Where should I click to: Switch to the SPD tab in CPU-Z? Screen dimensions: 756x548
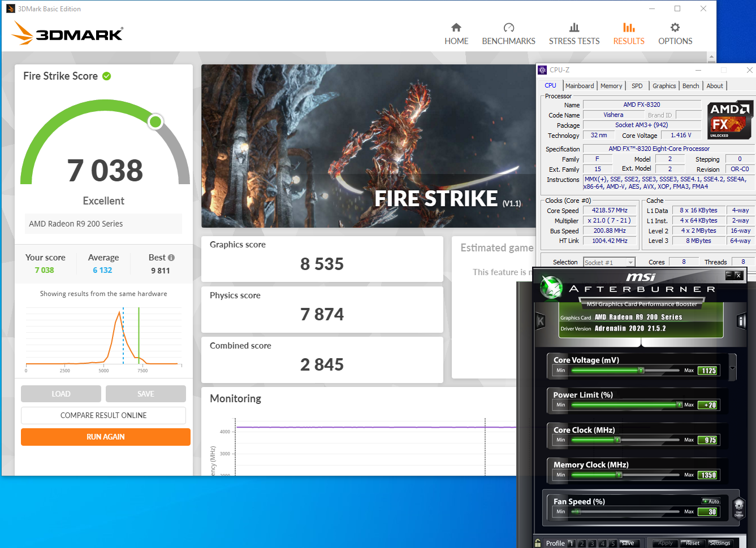[x=637, y=86]
